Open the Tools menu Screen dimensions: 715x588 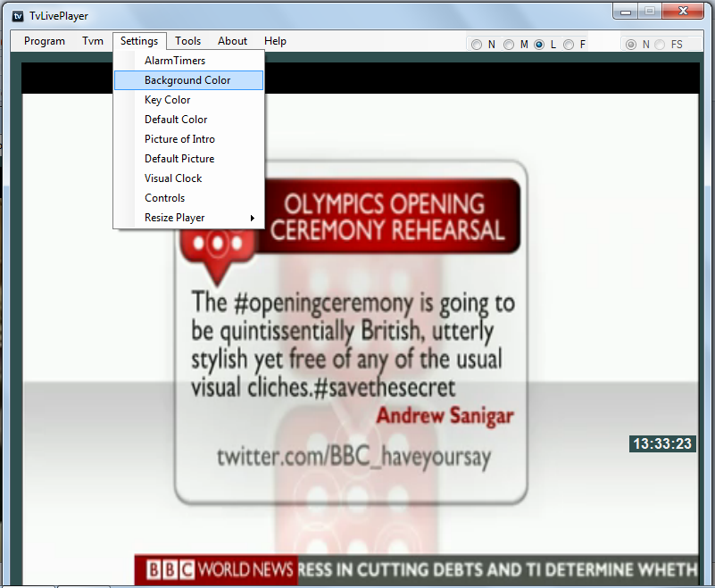[187, 41]
